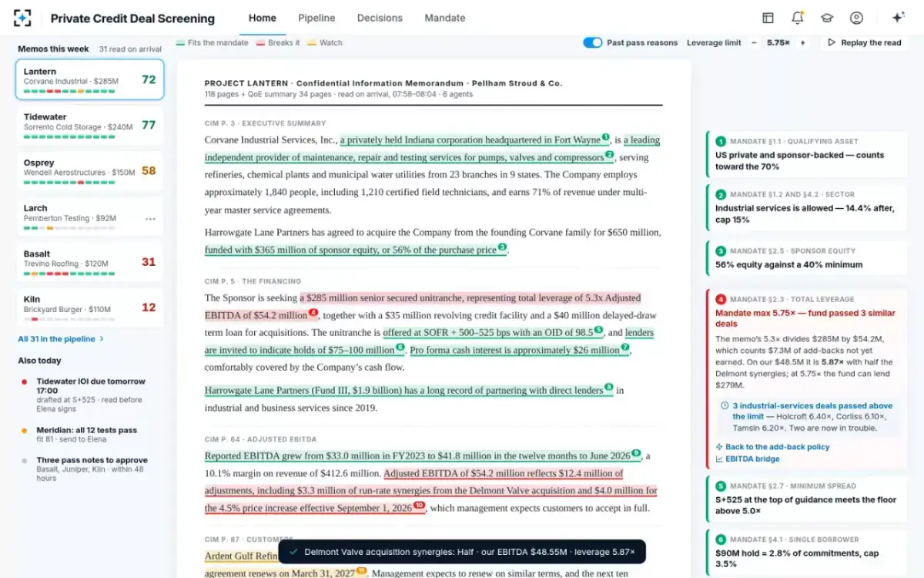Select the Larch memo card
This screenshot has width=924, height=578.
coord(89,216)
